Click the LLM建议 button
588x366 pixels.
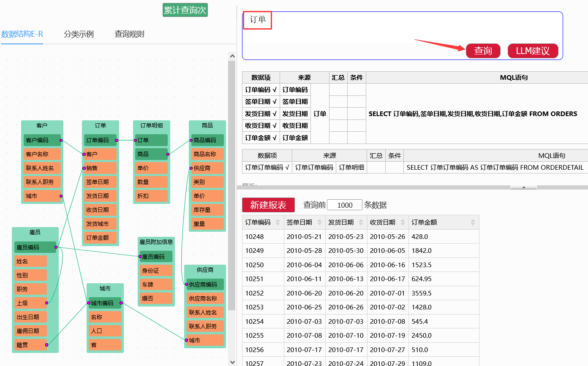[x=533, y=51]
